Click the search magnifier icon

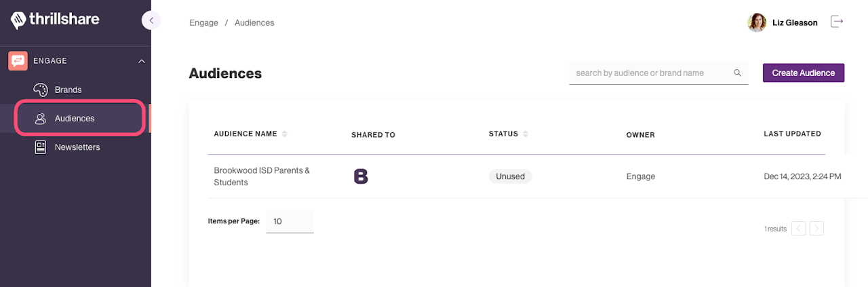point(738,73)
